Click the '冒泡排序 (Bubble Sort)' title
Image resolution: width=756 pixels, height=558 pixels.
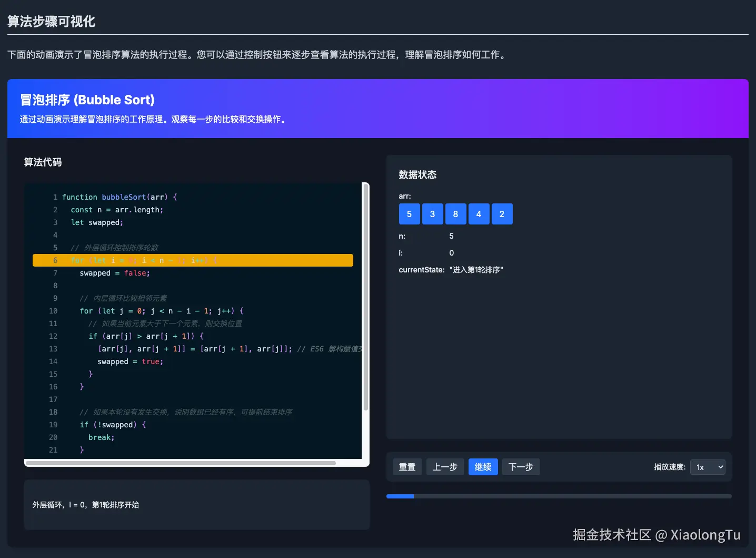(87, 100)
